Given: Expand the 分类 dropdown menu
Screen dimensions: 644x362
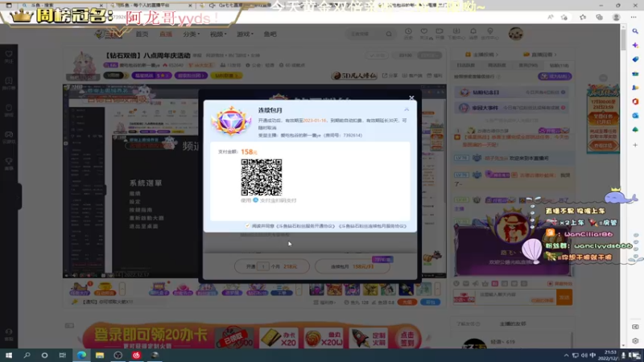Looking at the screenshot, I should pos(191,34).
